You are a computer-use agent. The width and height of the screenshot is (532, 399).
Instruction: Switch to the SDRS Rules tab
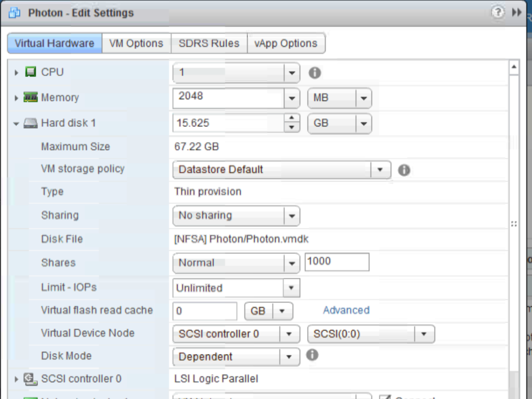209,43
